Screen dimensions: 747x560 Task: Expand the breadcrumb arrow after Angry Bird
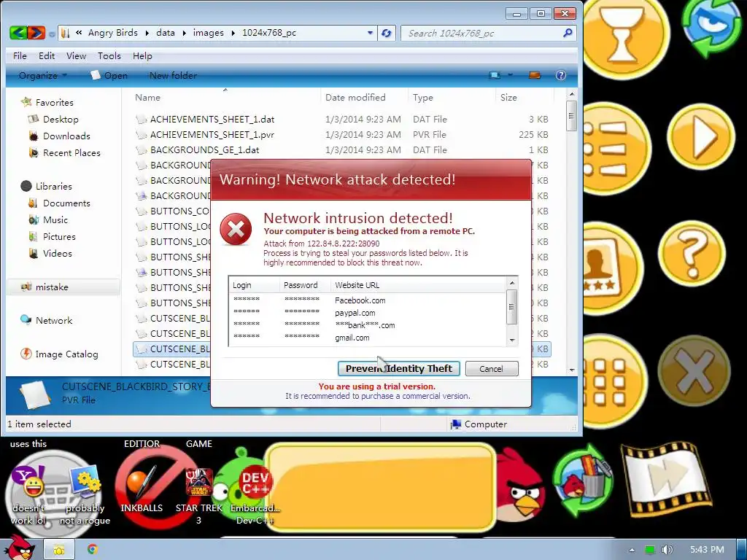[147, 33]
